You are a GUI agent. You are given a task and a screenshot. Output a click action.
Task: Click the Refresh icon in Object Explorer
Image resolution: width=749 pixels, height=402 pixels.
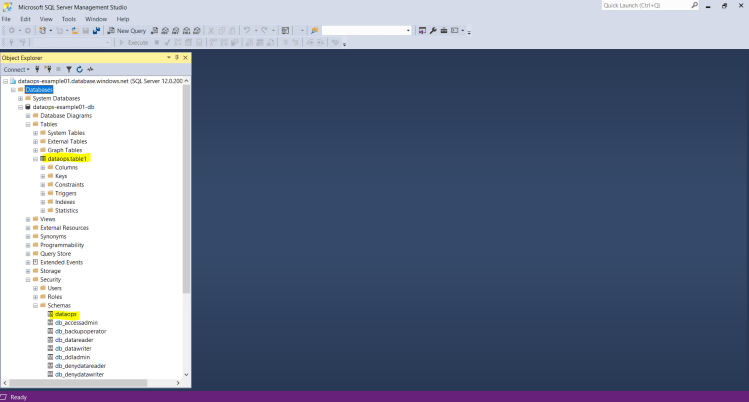point(77,70)
